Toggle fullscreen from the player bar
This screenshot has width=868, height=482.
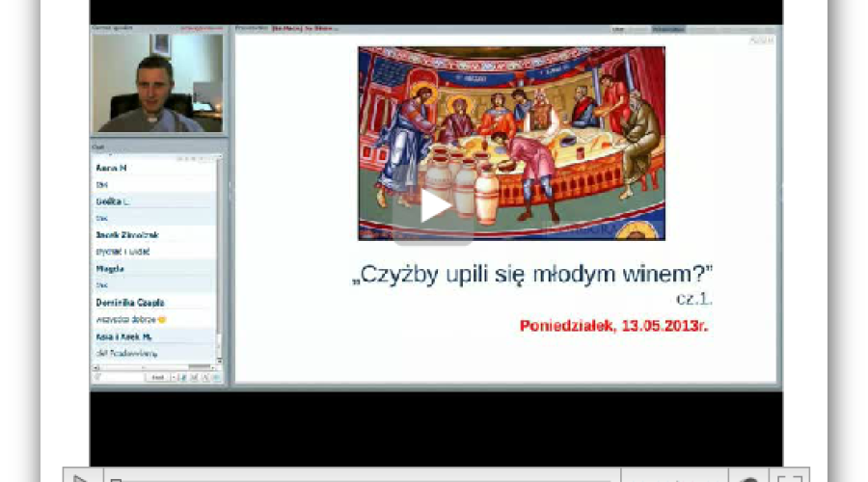tap(789, 477)
